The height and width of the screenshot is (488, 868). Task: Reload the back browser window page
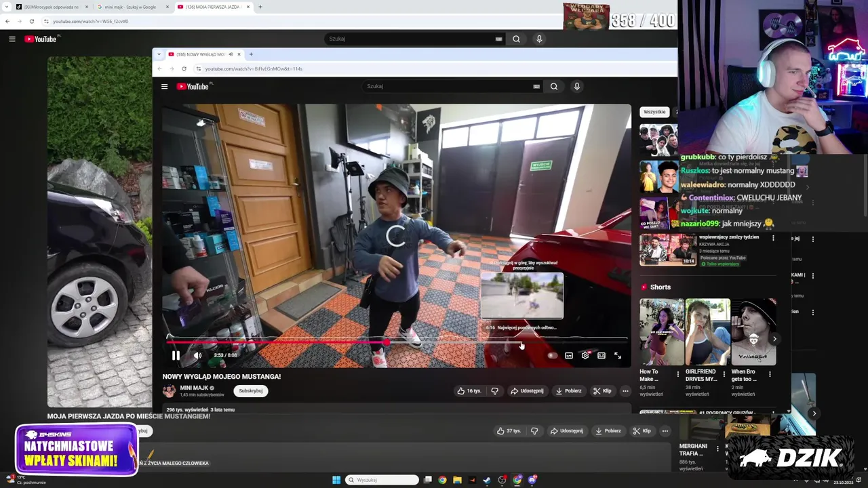(31, 21)
